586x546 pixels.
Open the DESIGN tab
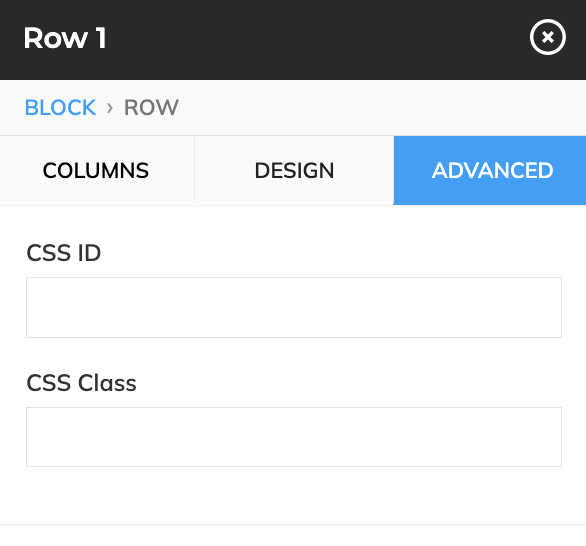[x=294, y=170]
